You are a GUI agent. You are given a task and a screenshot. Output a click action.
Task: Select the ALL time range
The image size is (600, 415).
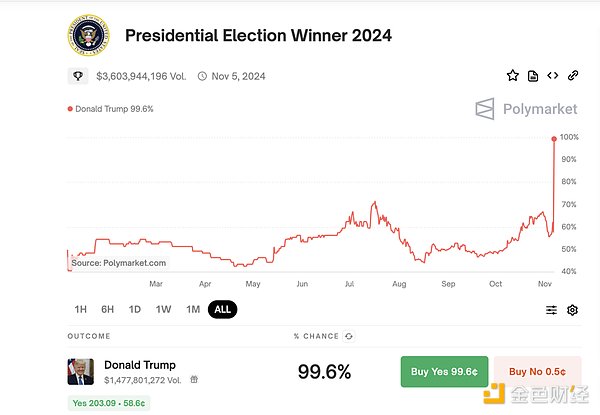pos(222,310)
